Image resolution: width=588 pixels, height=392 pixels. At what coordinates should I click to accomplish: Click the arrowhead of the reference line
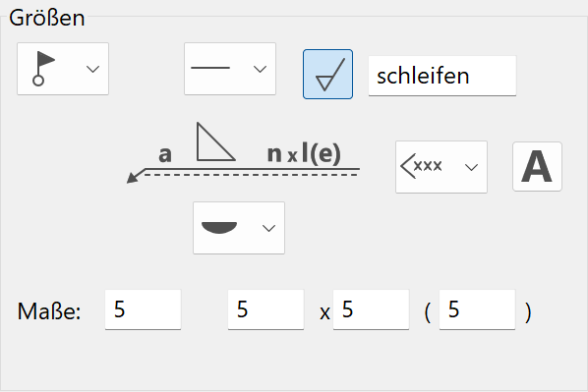coord(134,177)
